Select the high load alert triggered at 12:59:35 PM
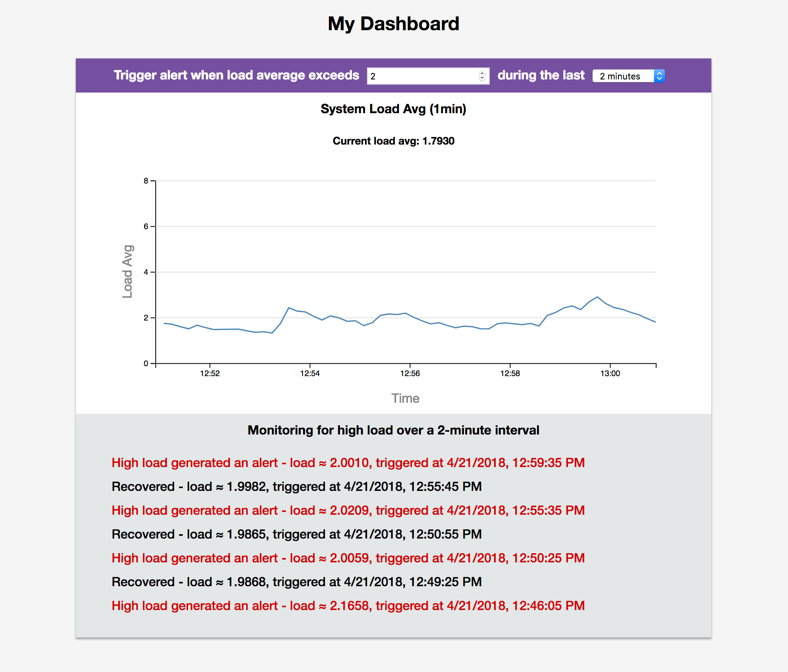Viewport: 788px width, 672px height. click(x=348, y=463)
